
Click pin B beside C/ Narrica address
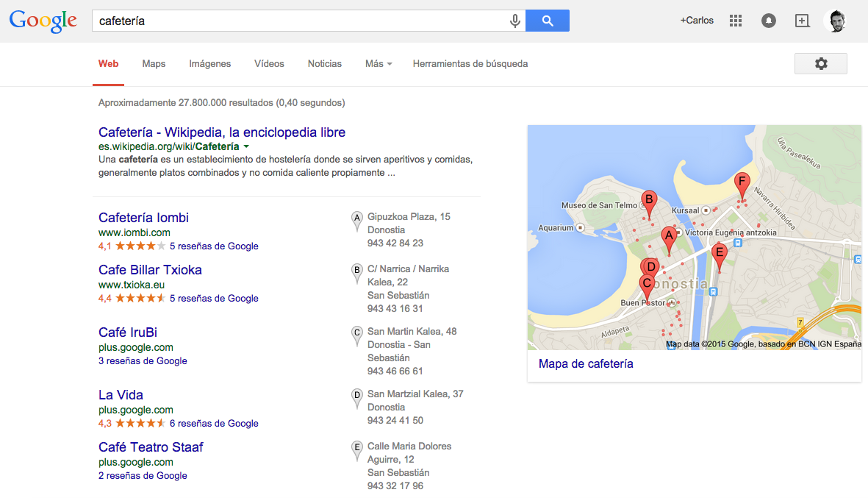click(x=357, y=273)
